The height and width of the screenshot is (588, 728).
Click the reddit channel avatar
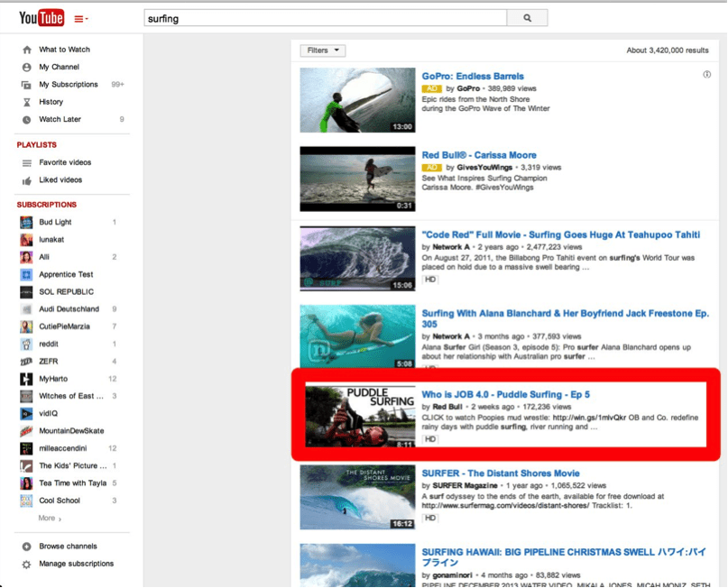point(26,345)
